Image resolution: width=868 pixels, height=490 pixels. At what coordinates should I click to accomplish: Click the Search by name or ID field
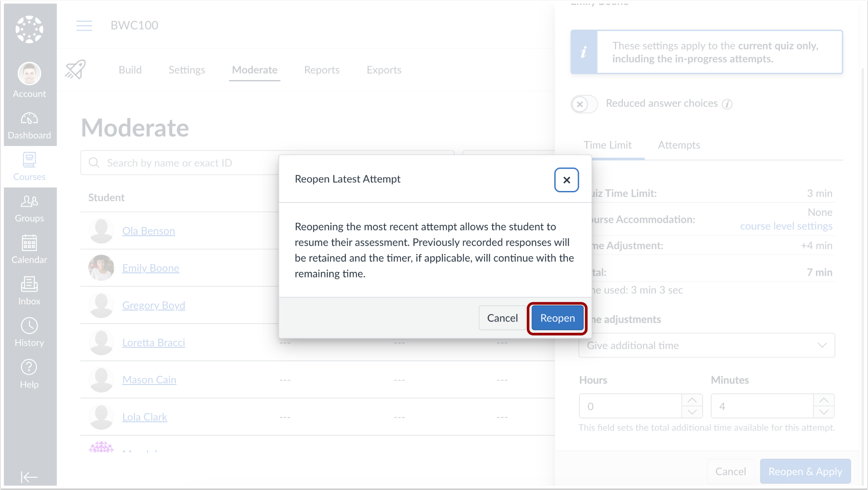267,163
